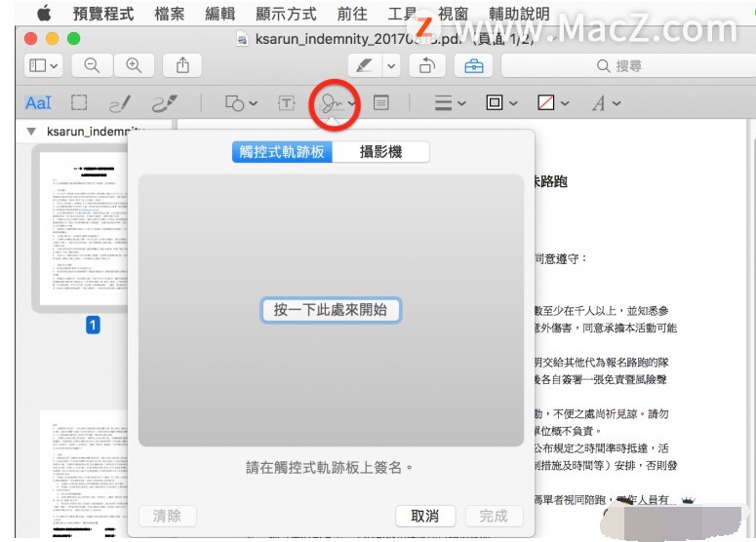Toggle the markup toolbox icon

pyautogui.click(x=474, y=65)
